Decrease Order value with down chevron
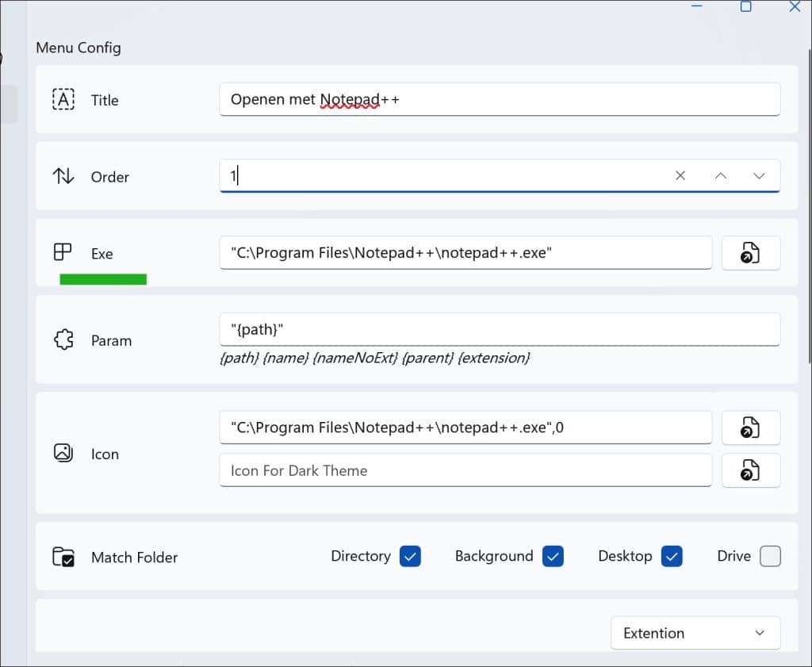812x667 pixels. tap(759, 176)
